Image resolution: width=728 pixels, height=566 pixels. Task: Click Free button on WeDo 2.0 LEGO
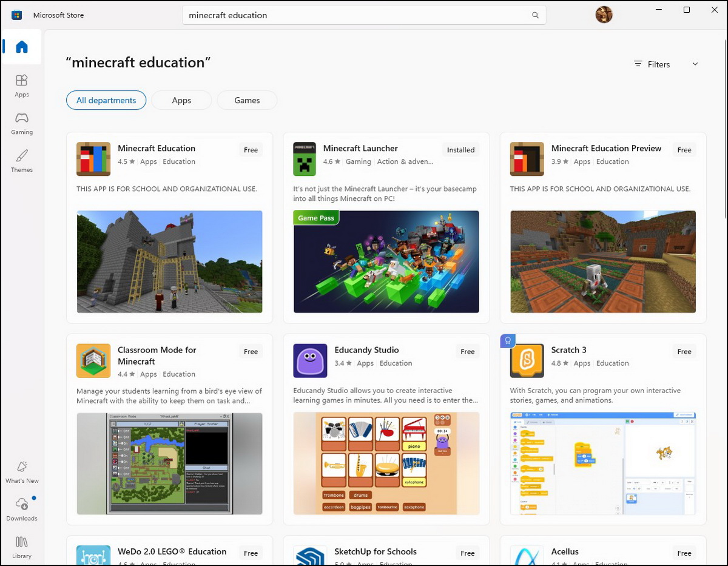point(251,553)
